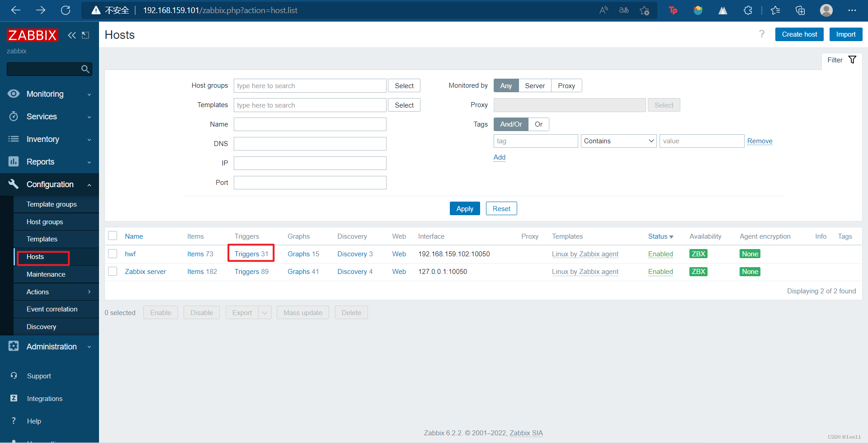Click the Integrations Z icon in the sidebar
868x443 pixels.
point(14,398)
